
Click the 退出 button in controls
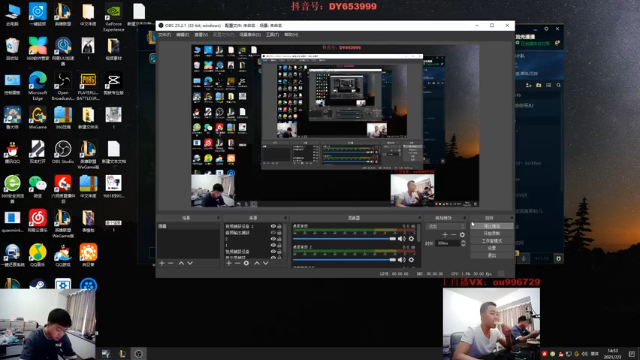(x=492, y=256)
